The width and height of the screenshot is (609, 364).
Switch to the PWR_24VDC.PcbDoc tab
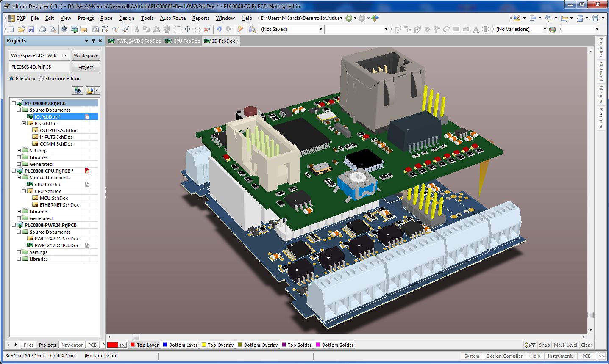tap(134, 41)
